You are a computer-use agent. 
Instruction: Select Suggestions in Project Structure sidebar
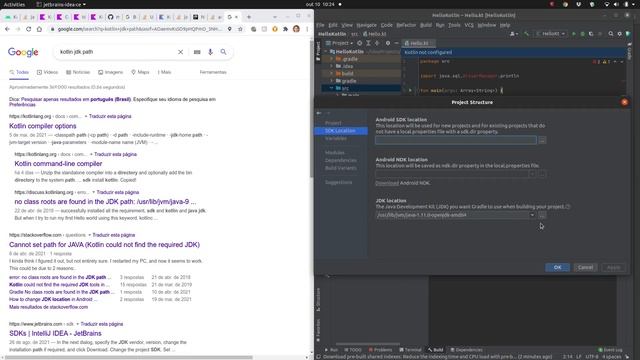point(338,182)
